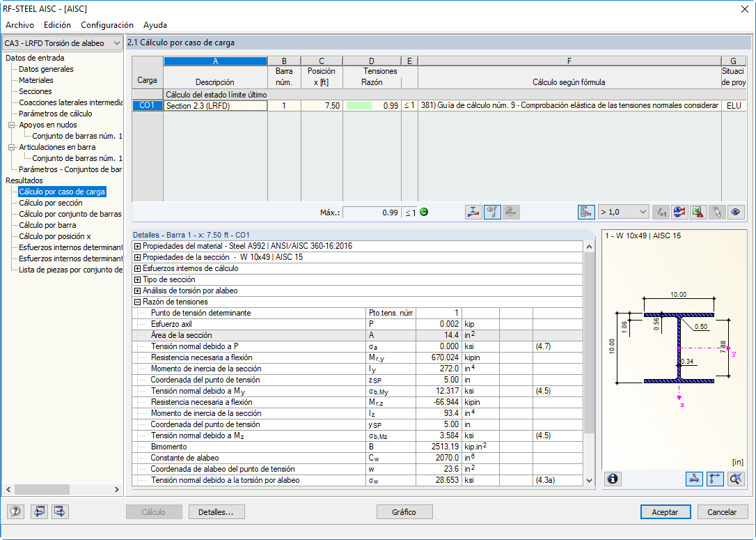Select Cálculo por sección tree item

(51, 203)
